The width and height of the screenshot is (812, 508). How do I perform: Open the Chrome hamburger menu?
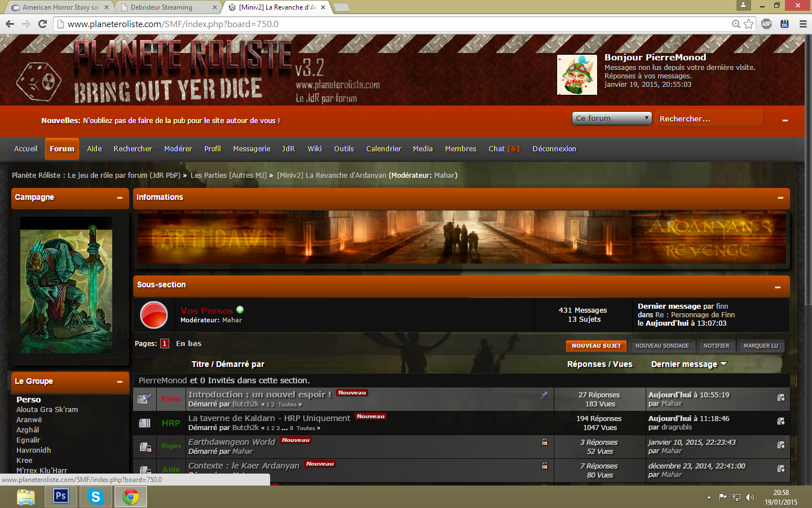tap(803, 24)
